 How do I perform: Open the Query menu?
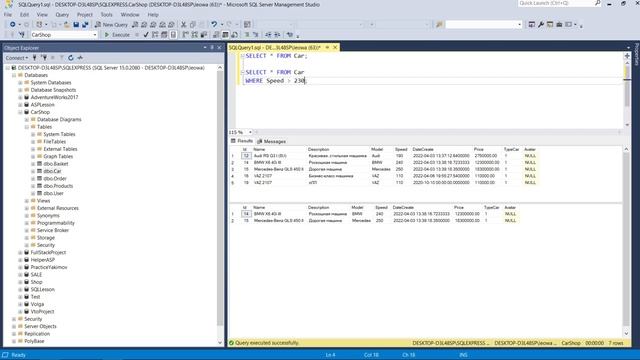tap(62, 14)
